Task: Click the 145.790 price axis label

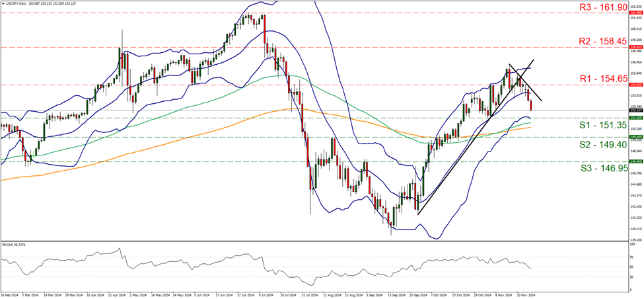Action: click(635, 173)
